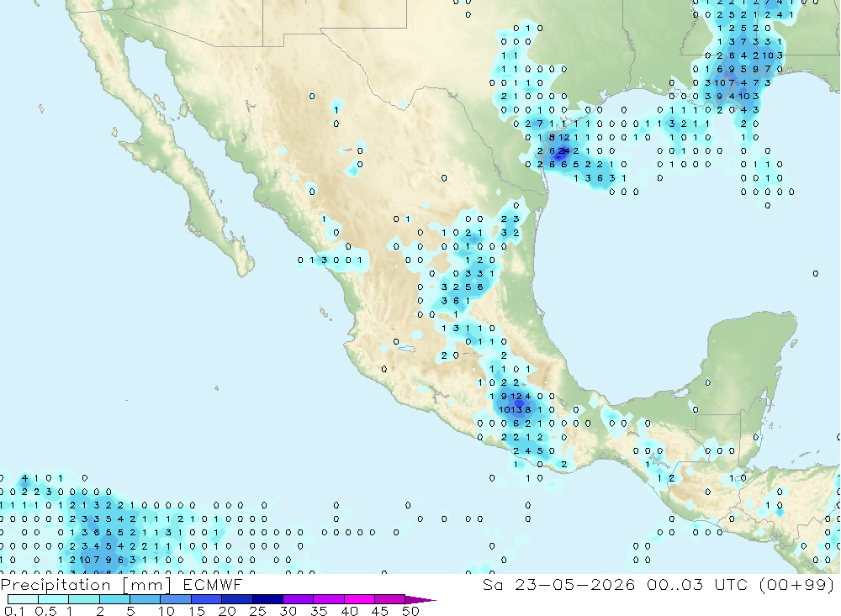
Task: Select the 'Sa 23-05-2026' date text
Action: tap(559, 585)
